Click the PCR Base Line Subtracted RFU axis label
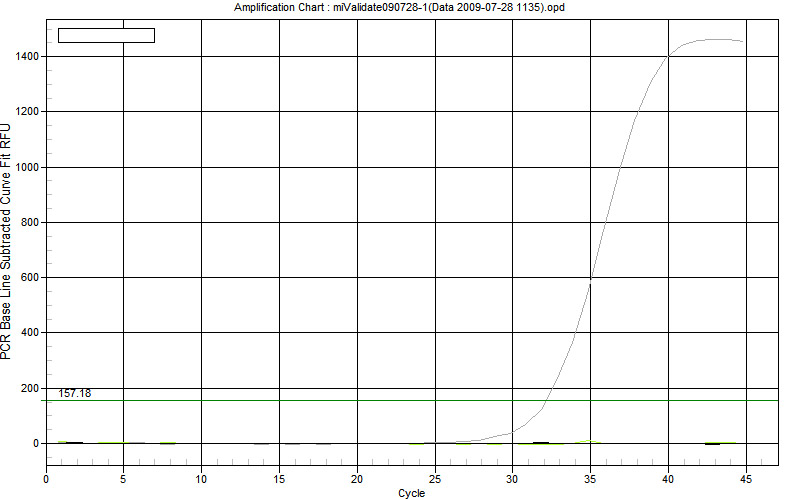This screenshot has height=500, width=800. [6, 241]
